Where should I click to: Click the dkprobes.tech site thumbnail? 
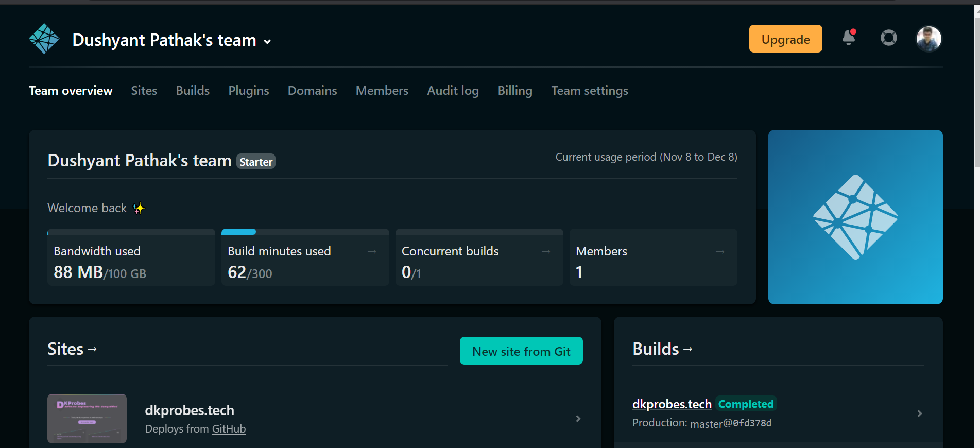coord(87,419)
